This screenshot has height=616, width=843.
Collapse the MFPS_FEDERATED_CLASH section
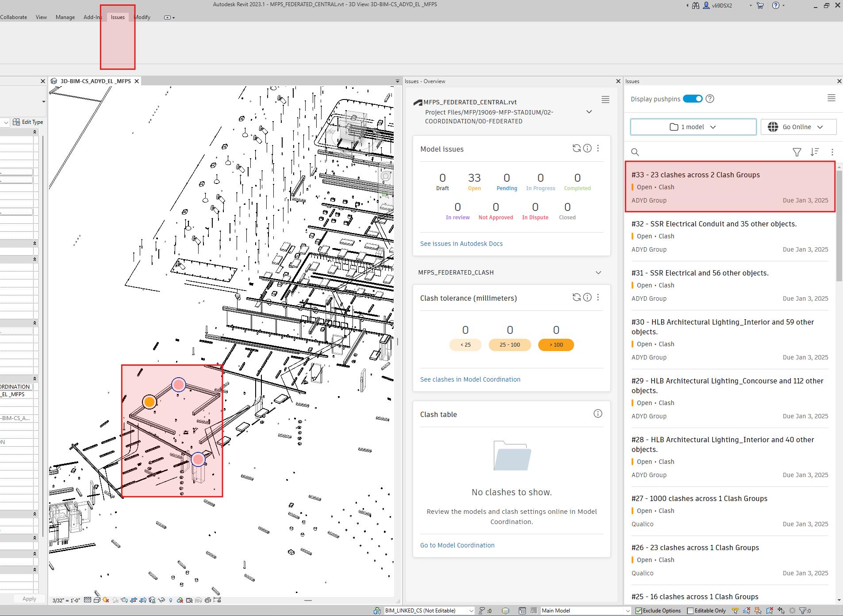click(x=598, y=272)
